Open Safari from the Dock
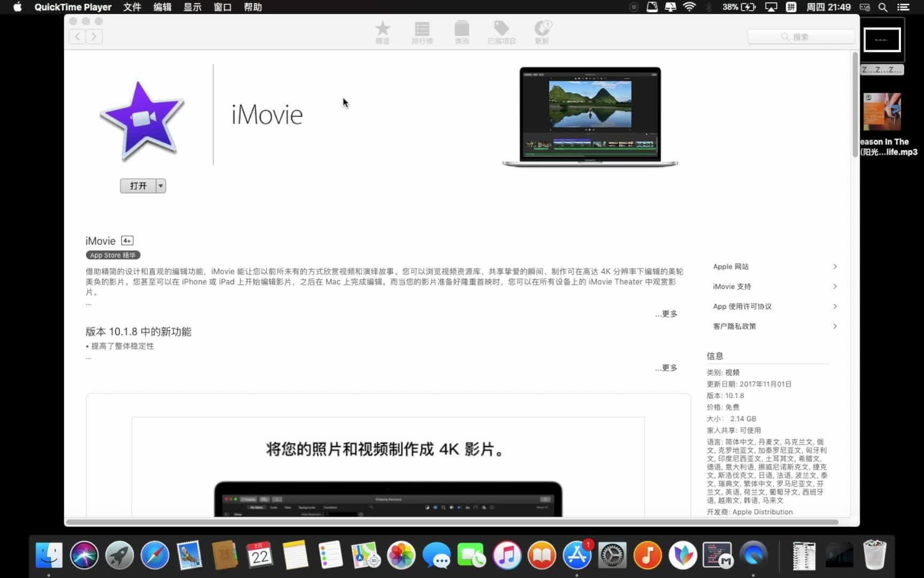The image size is (924, 578). click(155, 555)
